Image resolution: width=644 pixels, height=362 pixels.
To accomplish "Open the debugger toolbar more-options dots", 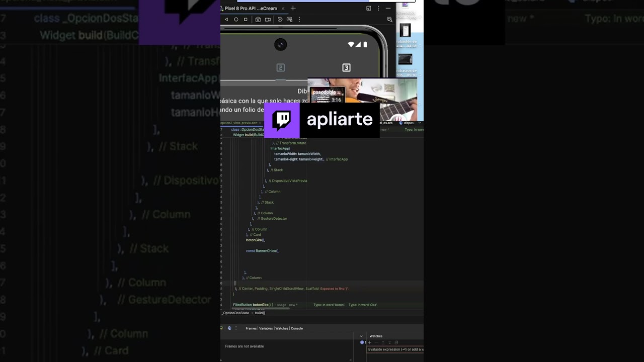I will (236, 328).
